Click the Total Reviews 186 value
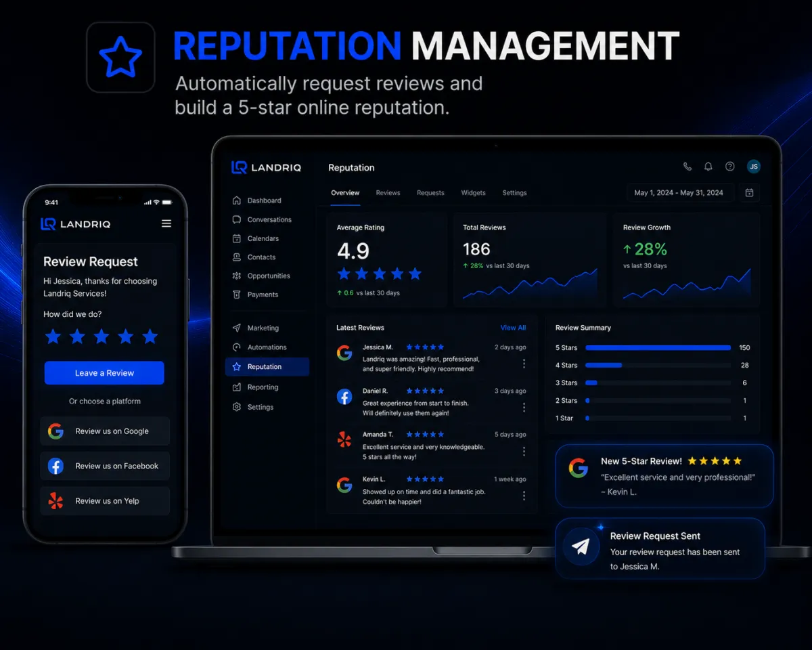812x650 pixels. click(x=476, y=249)
